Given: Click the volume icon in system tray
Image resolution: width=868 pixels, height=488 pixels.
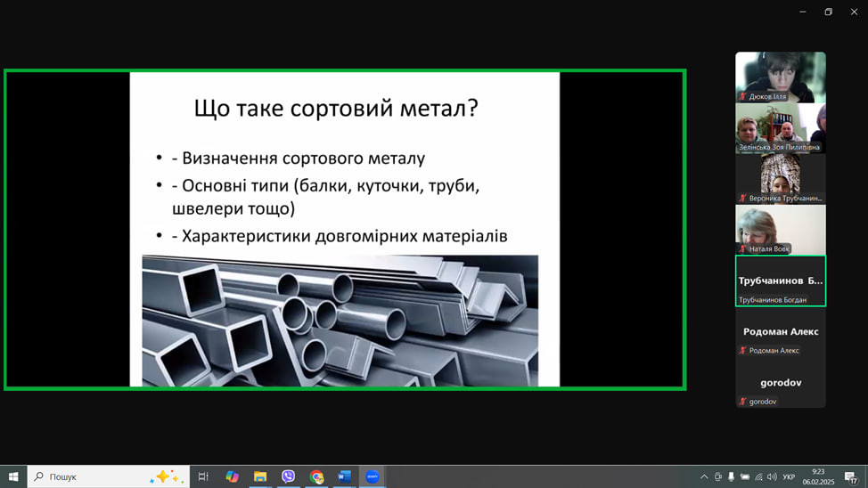Looking at the screenshot, I should tap(772, 476).
